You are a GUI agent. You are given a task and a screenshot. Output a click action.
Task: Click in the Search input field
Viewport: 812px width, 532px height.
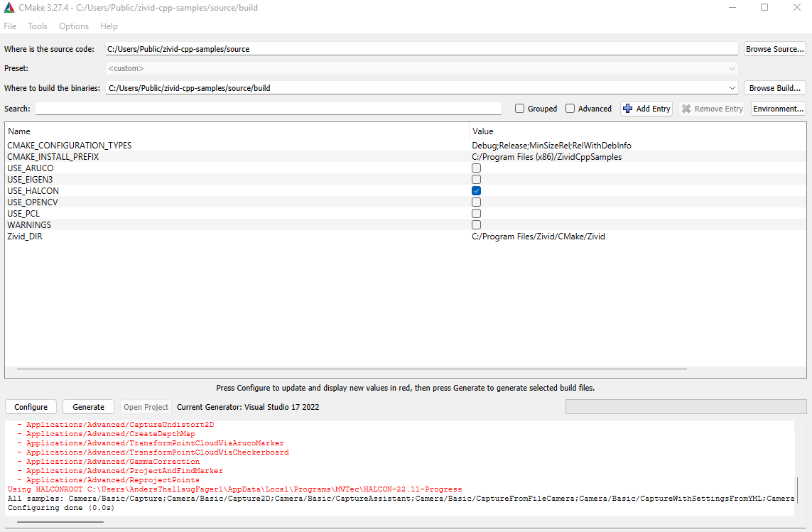pyautogui.click(x=269, y=109)
